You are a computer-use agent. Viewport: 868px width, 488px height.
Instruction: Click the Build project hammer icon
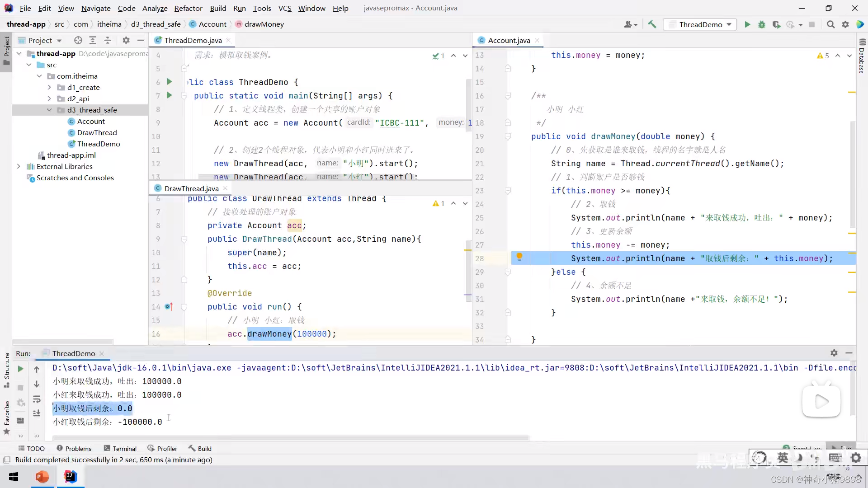point(652,24)
